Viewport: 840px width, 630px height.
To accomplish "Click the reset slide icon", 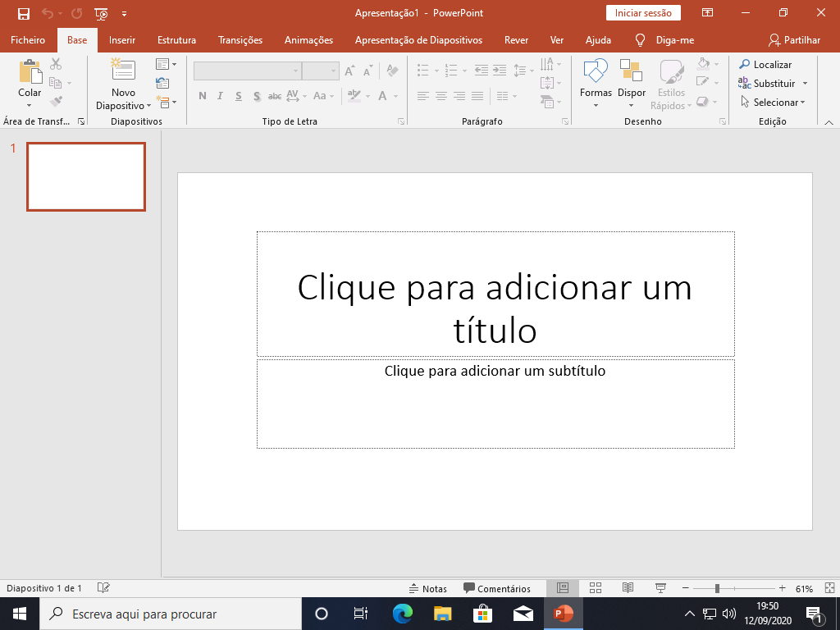I will [x=162, y=83].
